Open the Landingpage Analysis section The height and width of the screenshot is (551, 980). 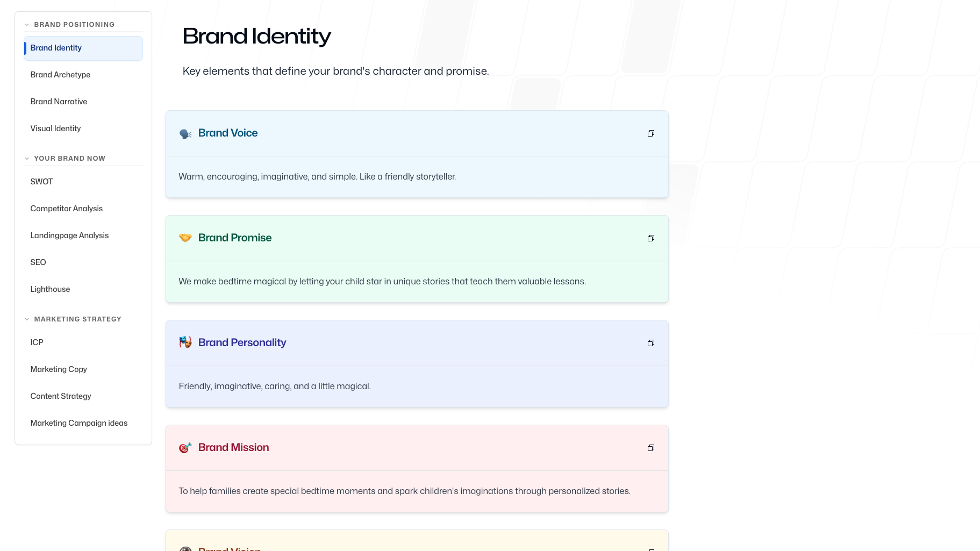[69, 235]
